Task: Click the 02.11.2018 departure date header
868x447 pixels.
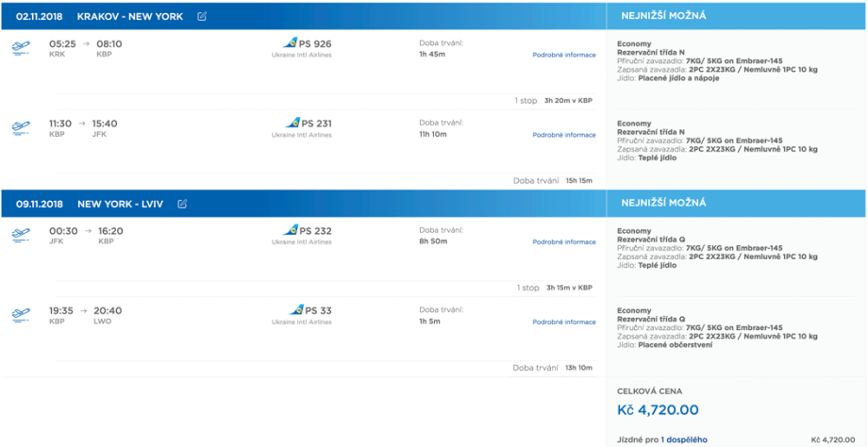Action: point(40,17)
